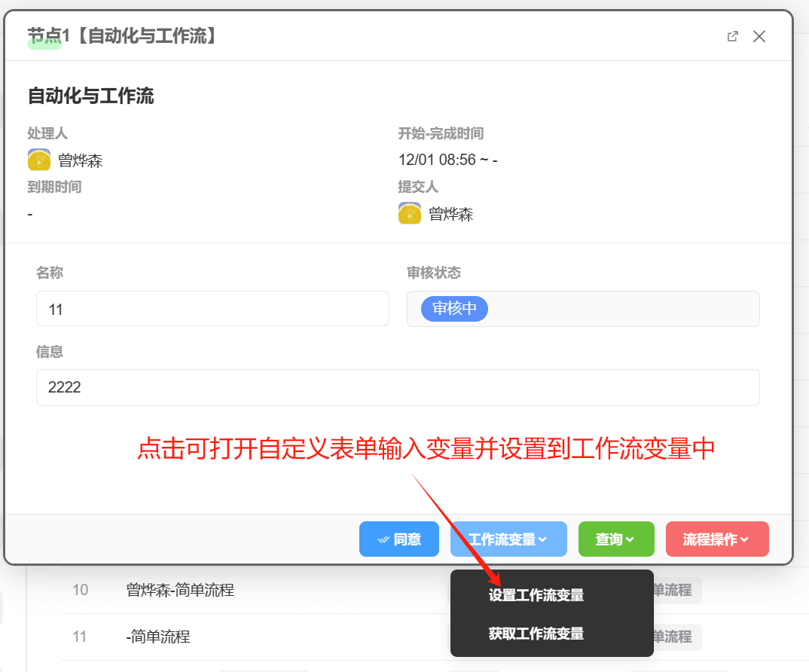Expand the 流程操作 dropdown
This screenshot has width=809, height=672.
(716, 539)
